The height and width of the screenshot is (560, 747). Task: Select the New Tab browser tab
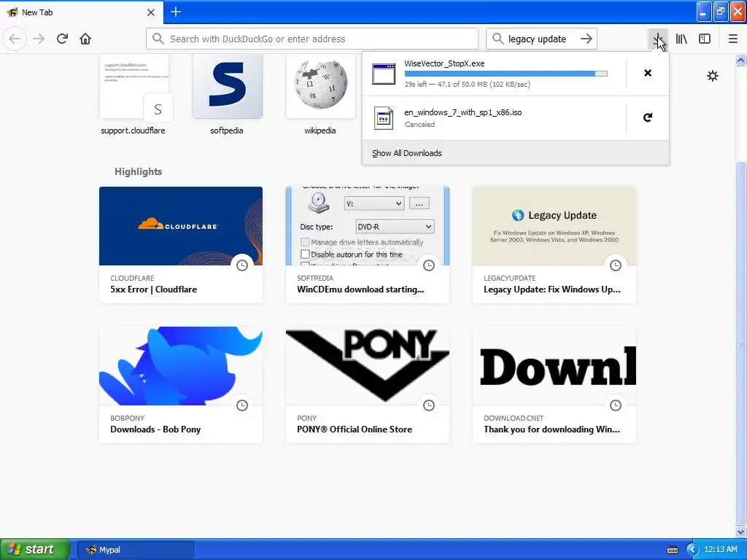(x=82, y=12)
